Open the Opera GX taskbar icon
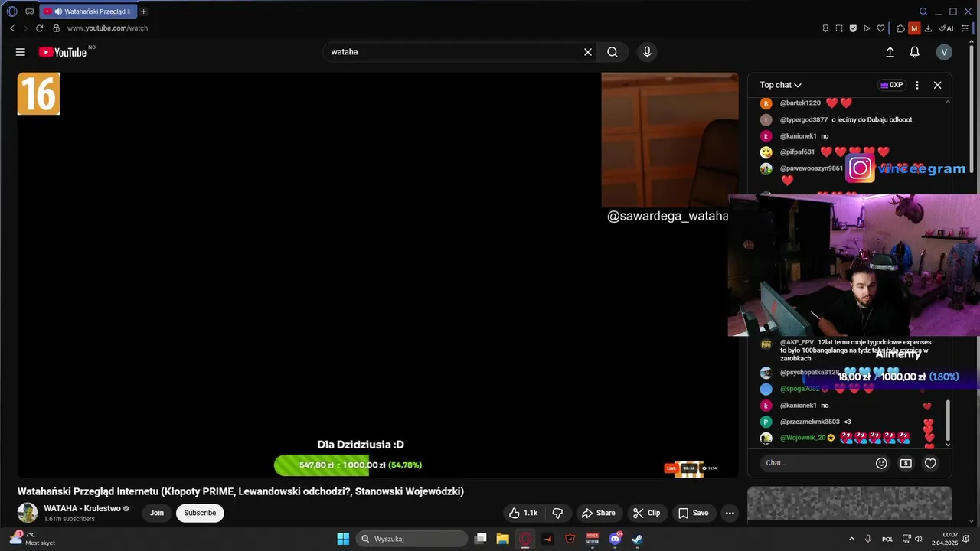Screen dimensions: 980x551 click(525, 539)
